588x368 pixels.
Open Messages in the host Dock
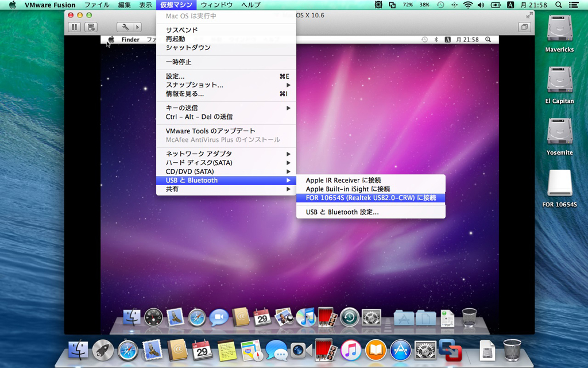[276, 350]
